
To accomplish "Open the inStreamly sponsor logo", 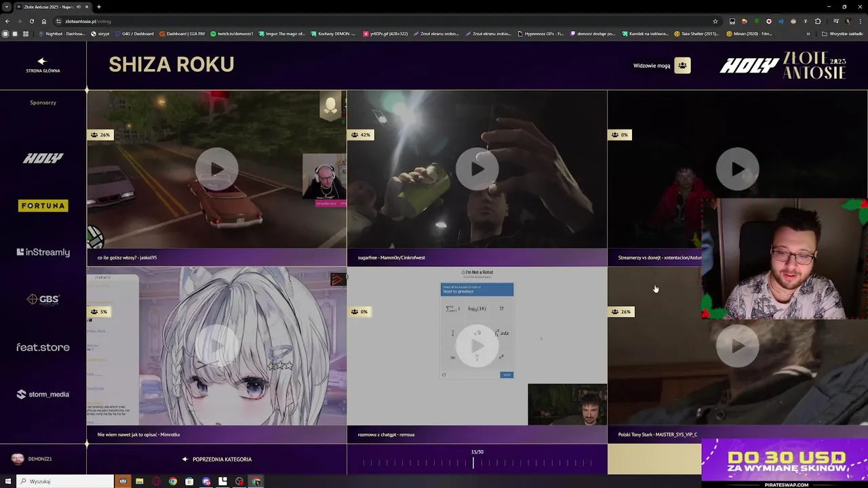I will click(43, 252).
